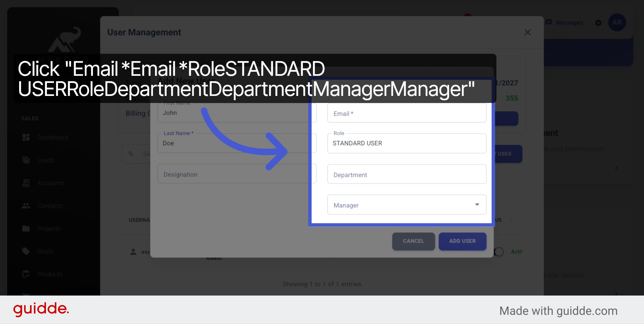Select the Dashboard icon in sidebar
Viewport: 644px width, 324px height.
click(26, 137)
